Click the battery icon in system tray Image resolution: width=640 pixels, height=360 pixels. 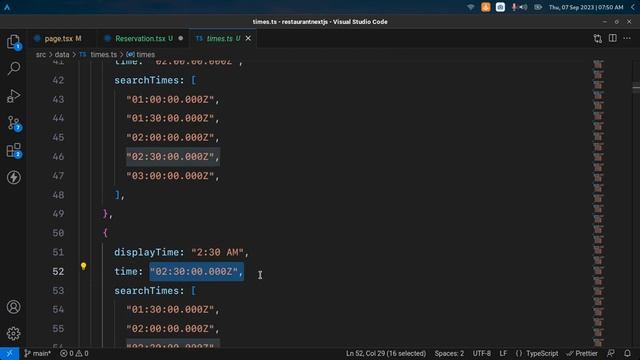click(x=538, y=7)
